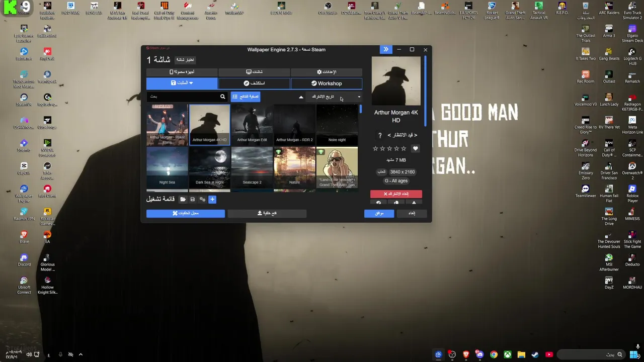Open File Explorer from the taskbar
The width and height of the screenshot is (644, 362).
point(521,354)
